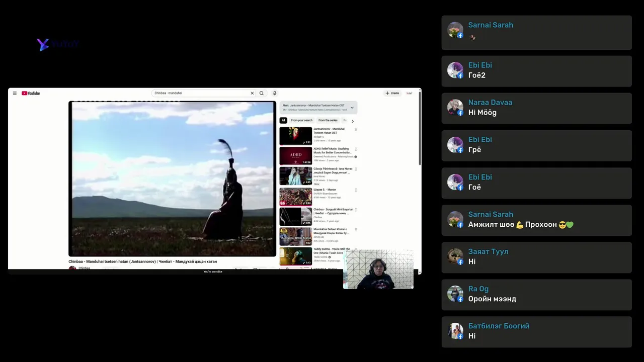This screenshot has width=644, height=362.
Task: Open more options for ADHD Relief Music video
Action: [356, 149]
